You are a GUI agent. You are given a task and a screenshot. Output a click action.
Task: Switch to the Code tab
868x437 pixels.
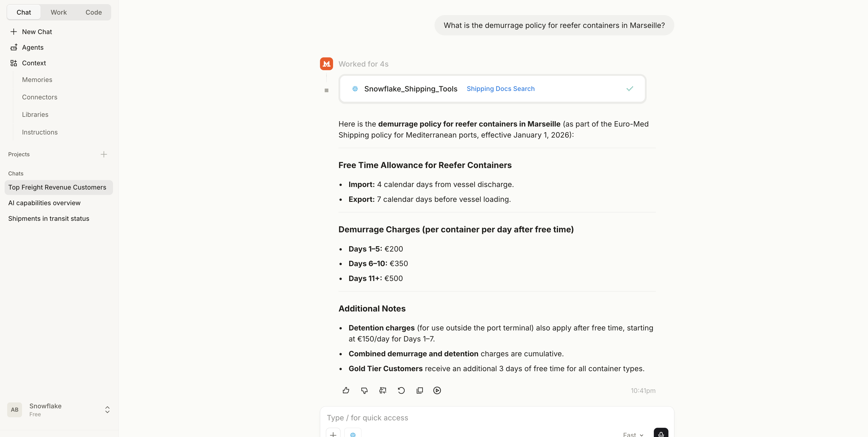pyautogui.click(x=94, y=13)
